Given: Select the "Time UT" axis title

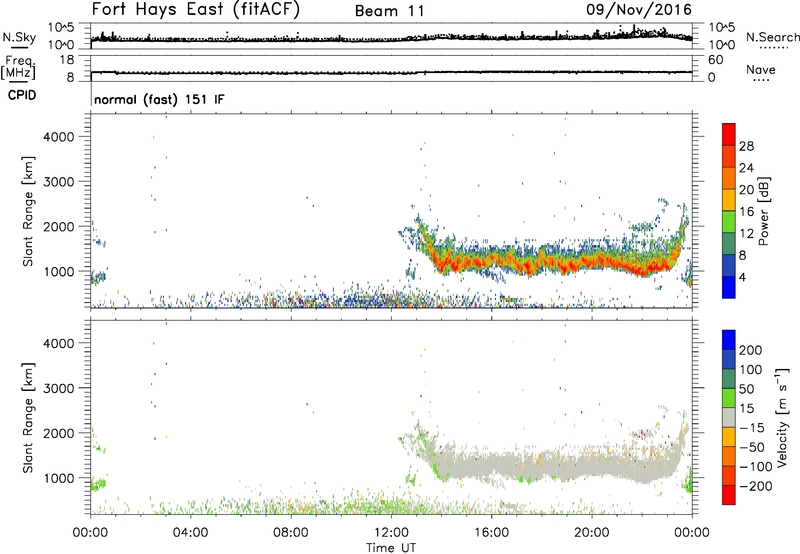Looking at the screenshot, I should [x=391, y=548].
